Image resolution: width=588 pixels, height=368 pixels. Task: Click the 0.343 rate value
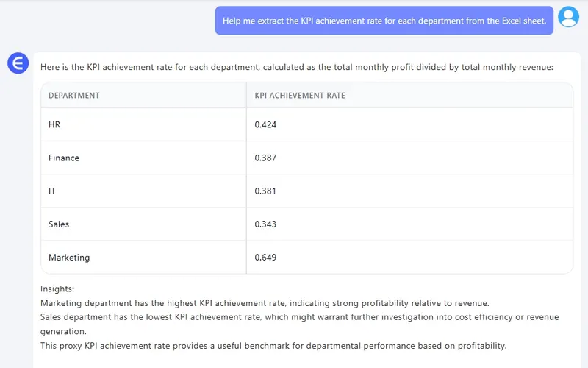click(x=265, y=224)
